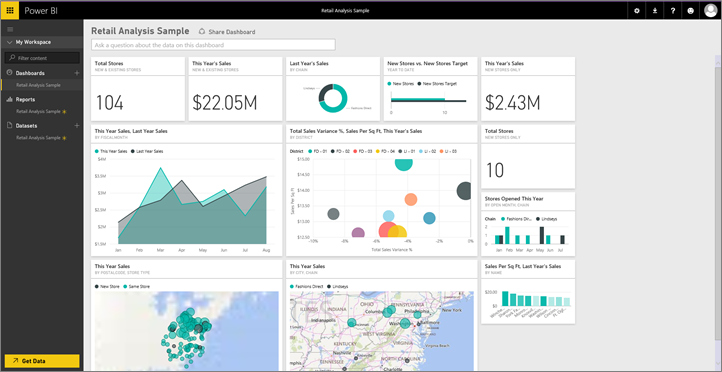This screenshot has width=722, height=372.
Task: Open the settings gear icon
Action: 637,11
